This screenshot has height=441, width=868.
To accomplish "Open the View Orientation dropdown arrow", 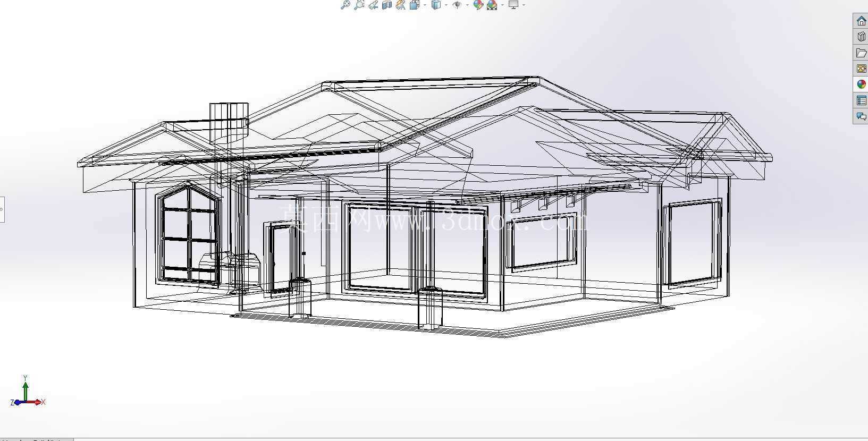I will pyautogui.click(x=425, y=5).
